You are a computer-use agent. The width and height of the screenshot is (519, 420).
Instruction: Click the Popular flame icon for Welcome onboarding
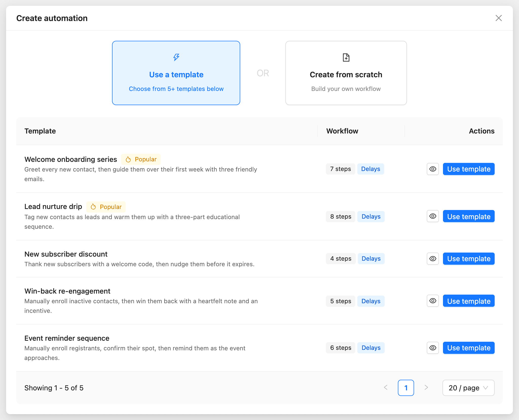point(128,159)
